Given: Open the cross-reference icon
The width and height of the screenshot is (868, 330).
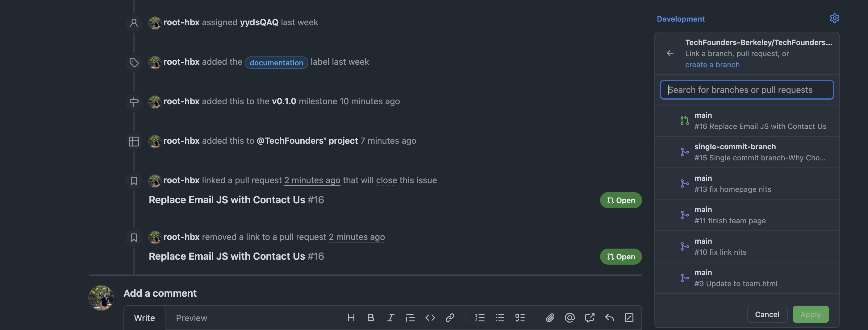Looking at the screenshot, I should tap(589, 318).
